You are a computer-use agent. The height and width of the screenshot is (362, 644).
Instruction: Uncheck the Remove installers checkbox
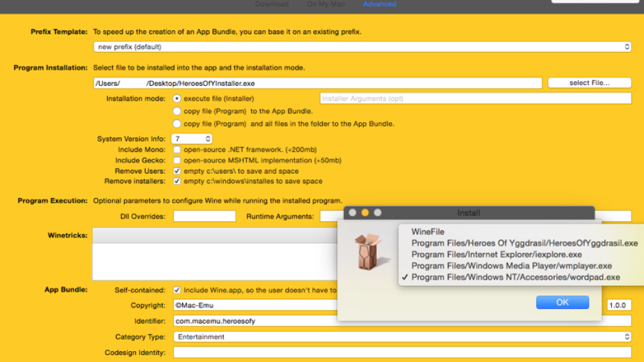(177, 181)
